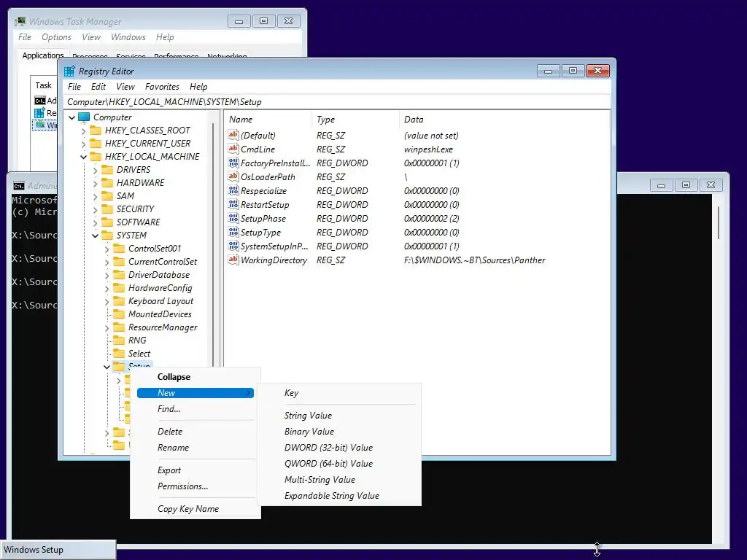Select Export in the context menu
747x560 pixels.
[x=169, y=470]
